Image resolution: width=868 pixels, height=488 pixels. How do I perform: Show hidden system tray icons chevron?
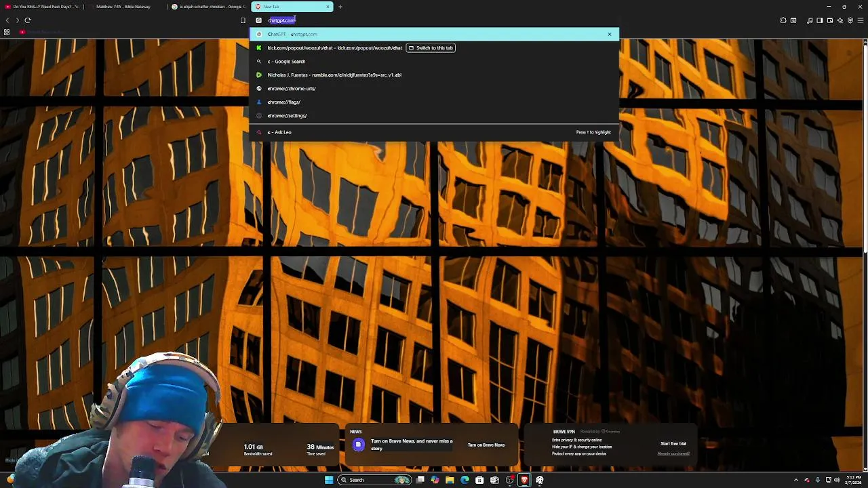point(796,480)
